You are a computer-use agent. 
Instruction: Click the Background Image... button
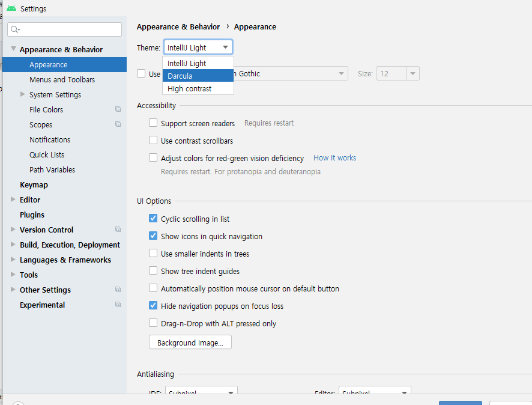[190, 342]
